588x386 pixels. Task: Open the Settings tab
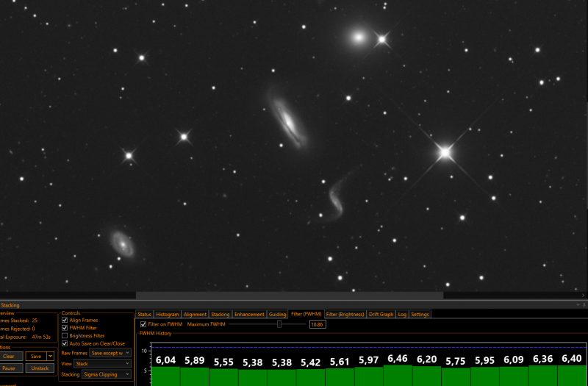click(x=420, y=315)
